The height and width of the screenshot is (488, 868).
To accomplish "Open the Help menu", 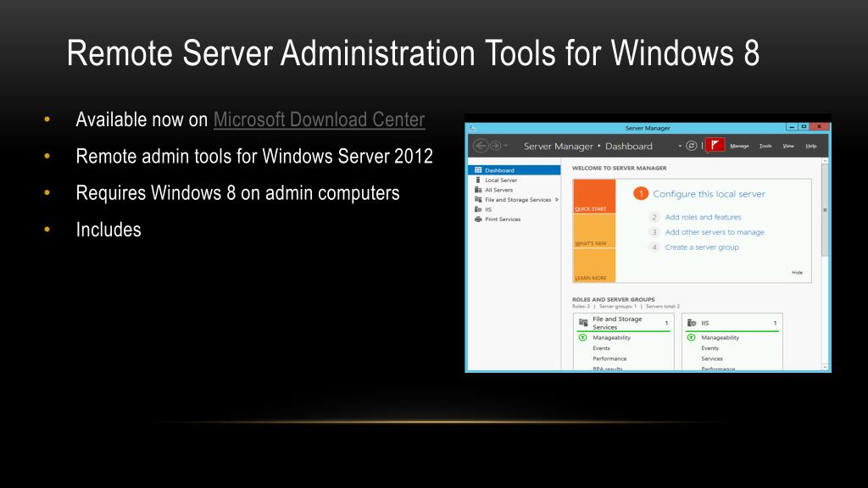I will click(811, 146).
